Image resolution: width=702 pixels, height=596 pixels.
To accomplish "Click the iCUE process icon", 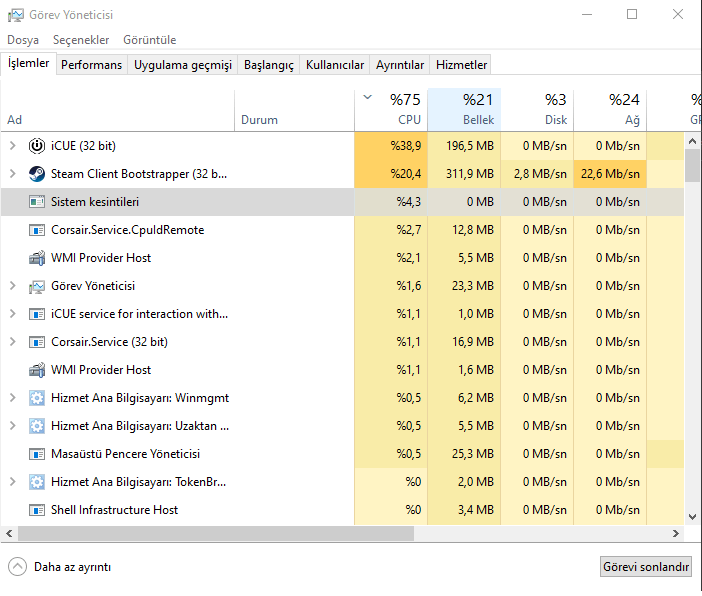I will point(37,146).
